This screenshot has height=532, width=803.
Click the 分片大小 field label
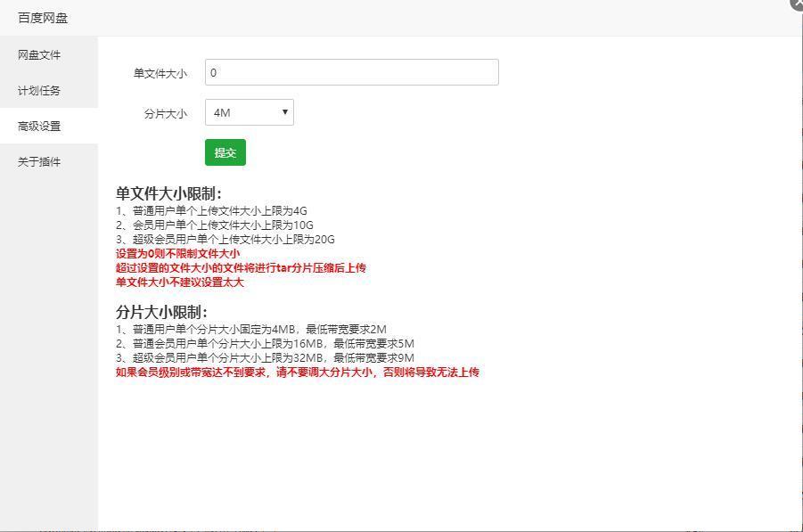coord(165,112)
